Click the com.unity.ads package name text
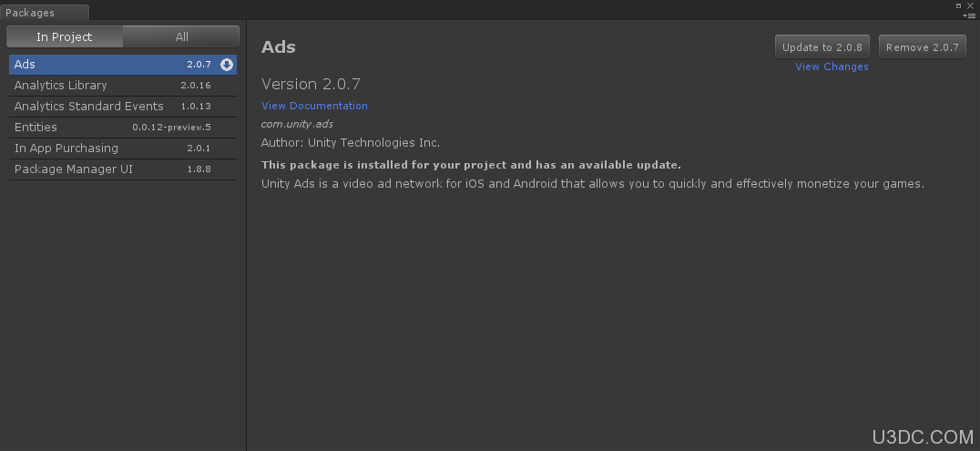Screen dimensions: 980x451 coord(297,124)
